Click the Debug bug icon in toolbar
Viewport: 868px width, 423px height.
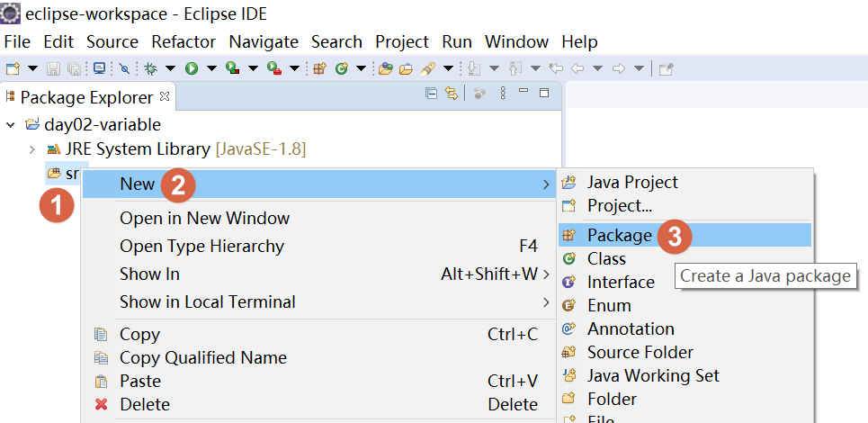(x=151, y=68)
